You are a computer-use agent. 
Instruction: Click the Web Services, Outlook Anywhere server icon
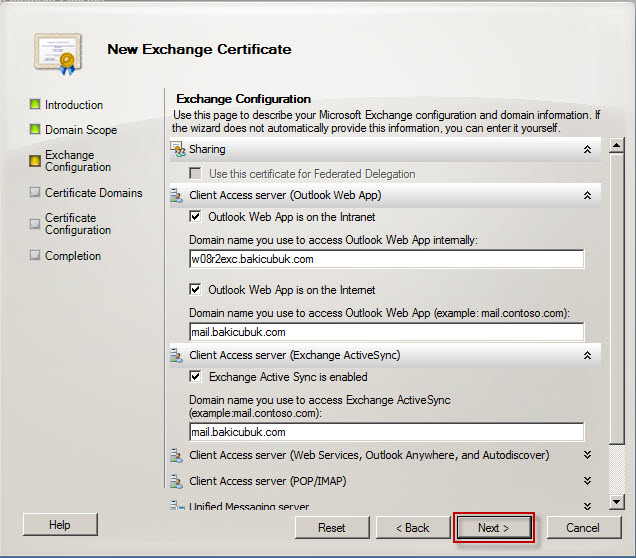[x=176, y=455]
